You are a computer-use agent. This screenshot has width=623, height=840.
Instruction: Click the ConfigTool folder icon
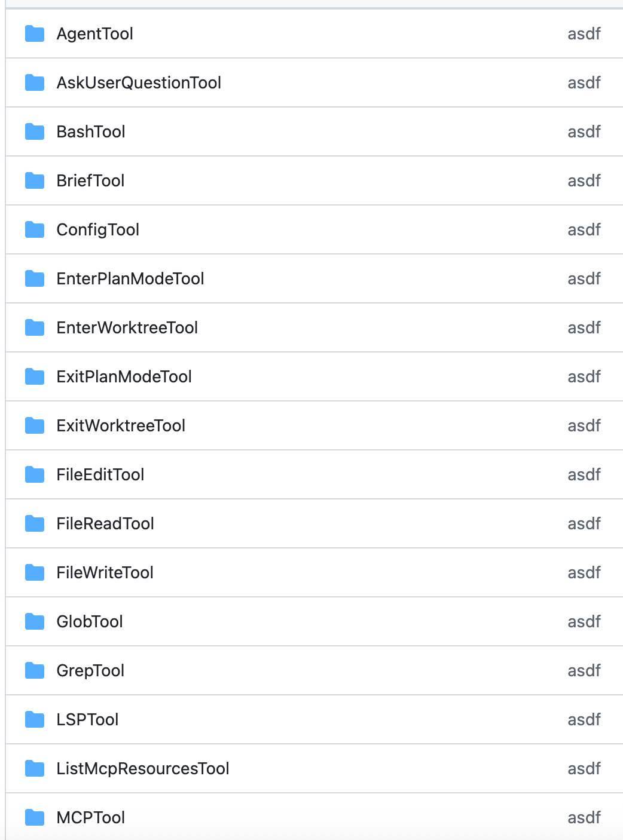[35, 230]
